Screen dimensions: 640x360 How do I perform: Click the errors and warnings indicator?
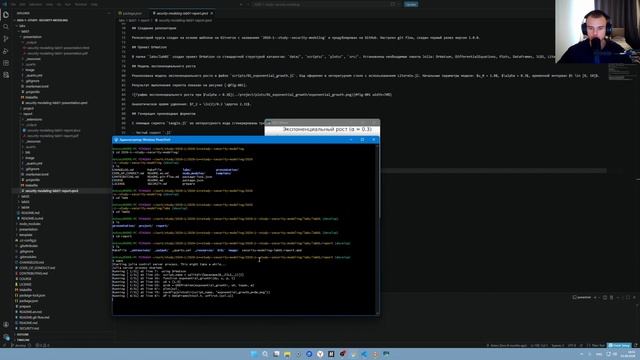42,345
